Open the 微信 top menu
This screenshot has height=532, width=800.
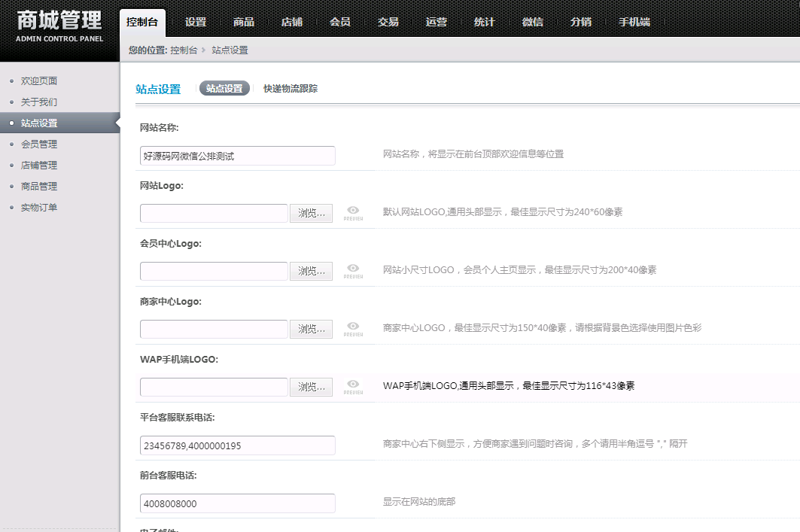(x=533, y=22)
